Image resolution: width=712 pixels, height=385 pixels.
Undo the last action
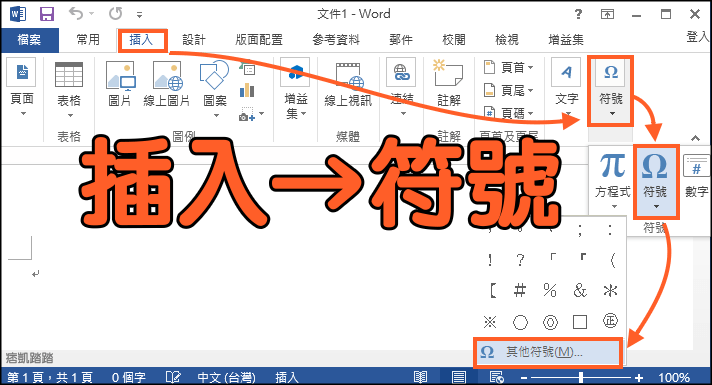pos(76,14)
